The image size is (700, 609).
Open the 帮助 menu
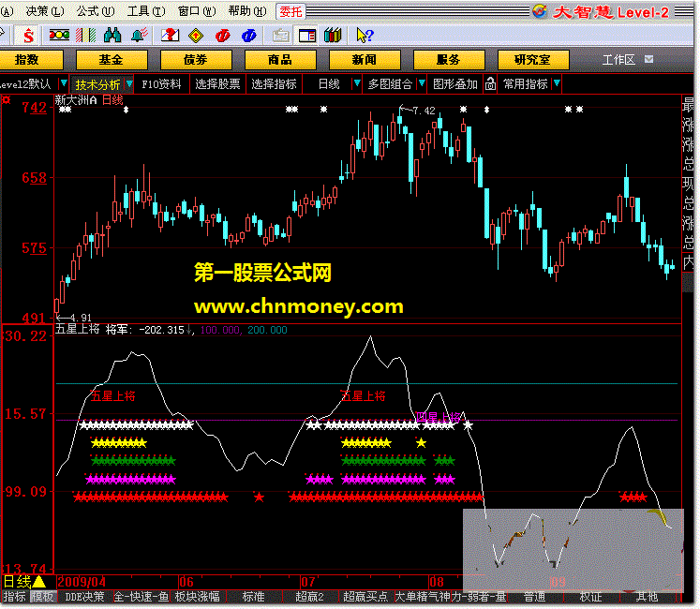pos(247,11)
